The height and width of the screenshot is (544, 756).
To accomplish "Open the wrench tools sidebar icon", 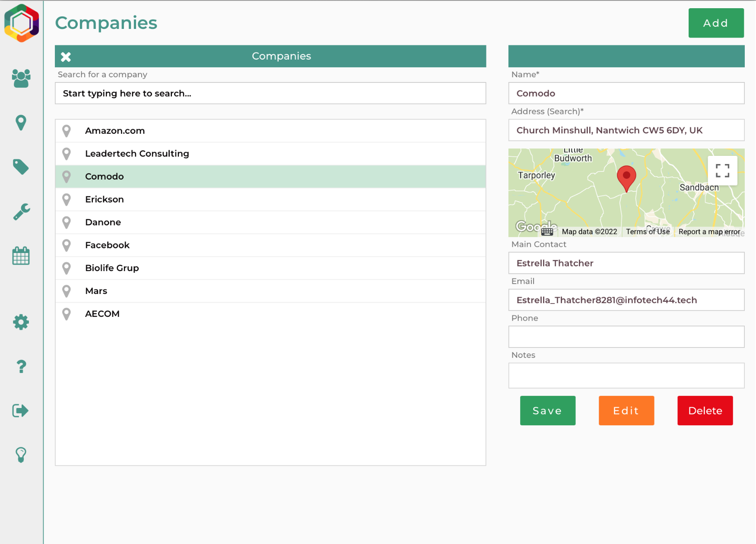I will point(21,212).
